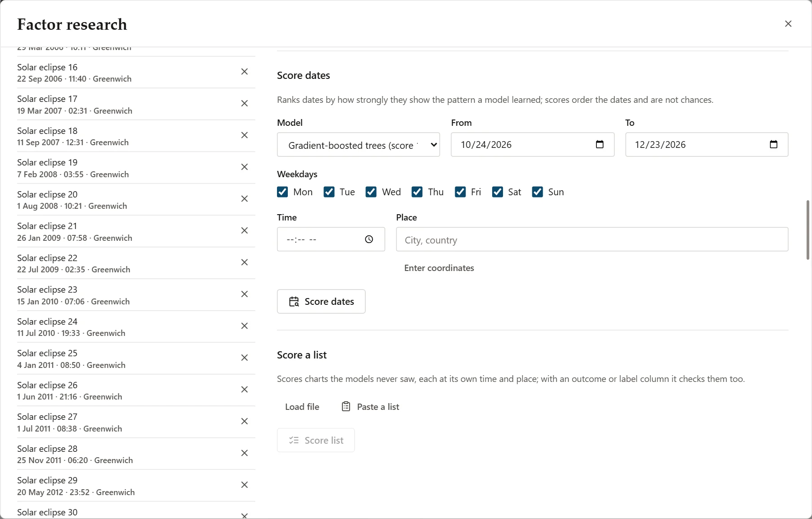Viewport: 812px width, 519px height.
Task: Click the dialog vertical scrollbar thumb
Action: pyautogui.click(x=808, y=230)
